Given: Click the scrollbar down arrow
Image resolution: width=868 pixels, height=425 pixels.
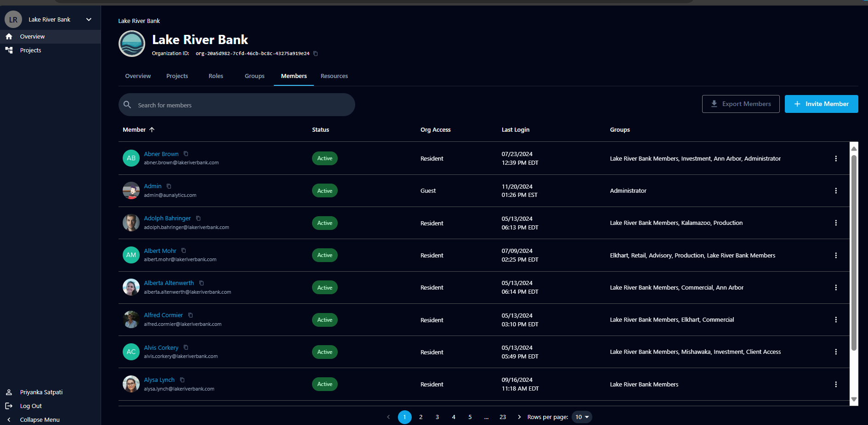Looking at the screenshot, I should (854, 399).
